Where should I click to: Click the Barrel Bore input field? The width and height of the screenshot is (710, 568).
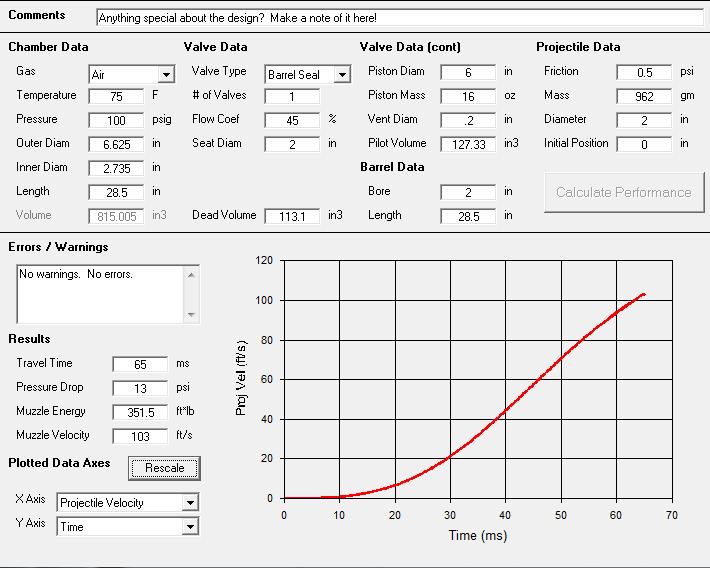(468, 192)
